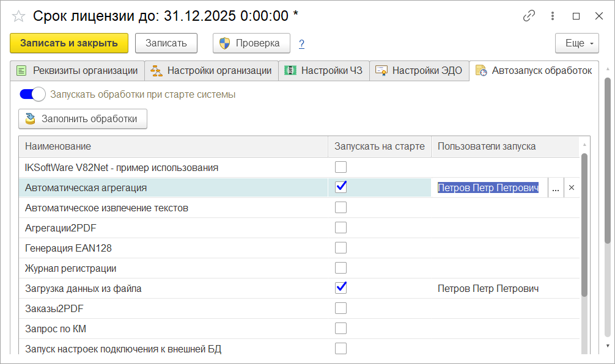The height and width of the screenshot is (364, 615).
Task: Click the Проверка shield button
Action: tap(251, 43)
